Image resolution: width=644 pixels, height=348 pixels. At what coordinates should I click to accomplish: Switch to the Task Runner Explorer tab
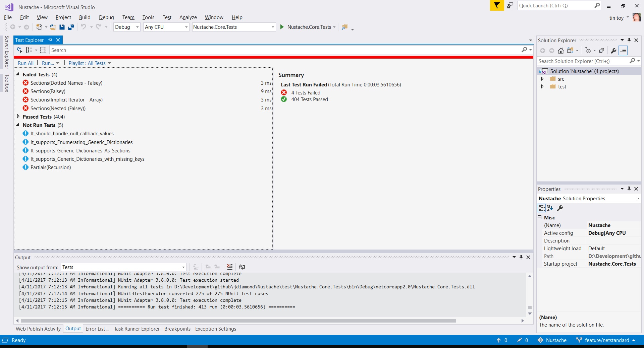[x=137, y=329]
